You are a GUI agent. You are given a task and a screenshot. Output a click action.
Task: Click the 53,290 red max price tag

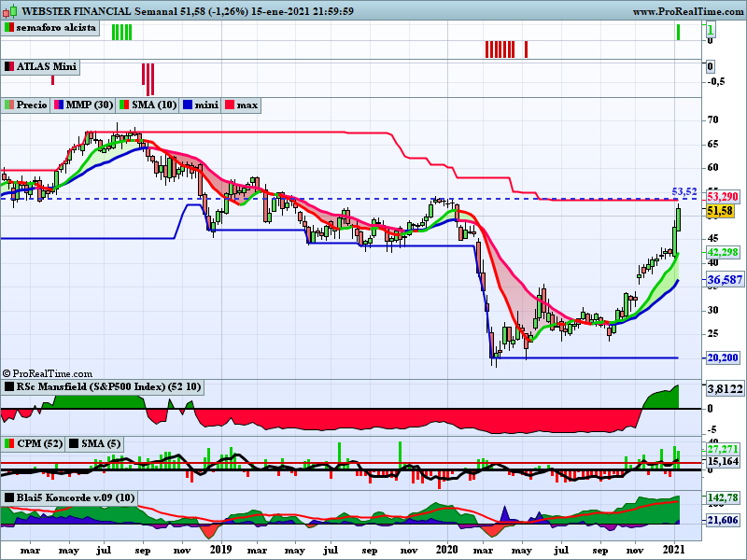click(722, 197)
